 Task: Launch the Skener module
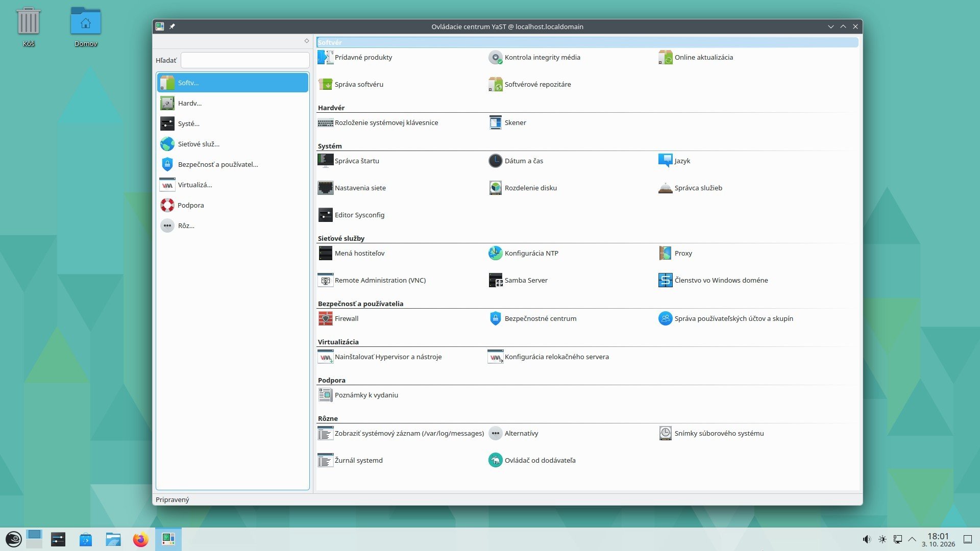tap(507, 122)
